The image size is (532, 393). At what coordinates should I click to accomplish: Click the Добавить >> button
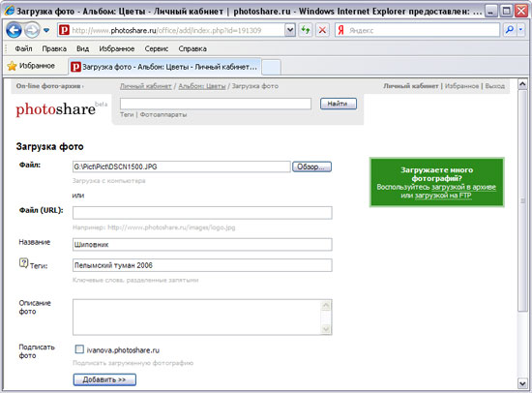104,379
